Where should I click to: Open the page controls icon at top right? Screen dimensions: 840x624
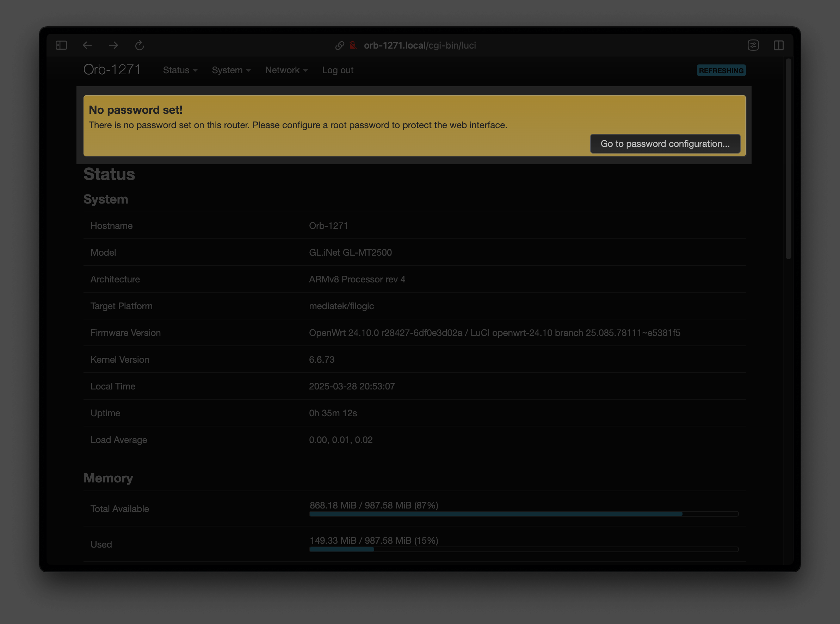[x=753, y=45]
